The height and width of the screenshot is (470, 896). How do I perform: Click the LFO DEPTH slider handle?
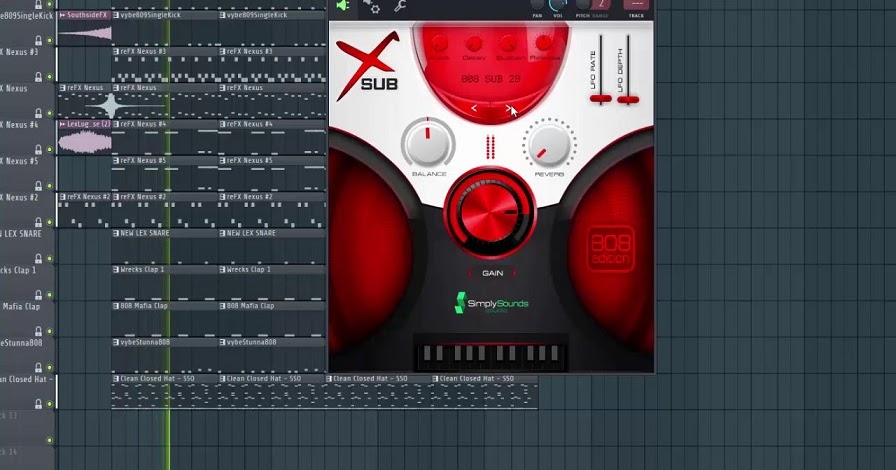pos(628,100)
